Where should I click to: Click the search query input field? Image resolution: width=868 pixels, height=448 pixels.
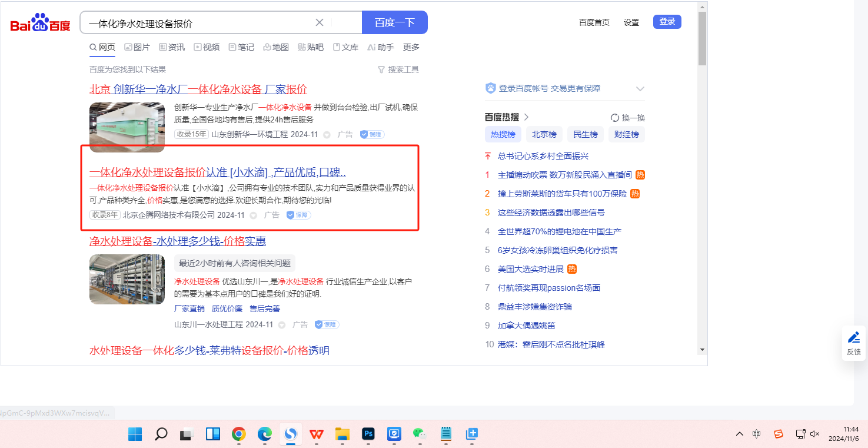coord(197,23)
